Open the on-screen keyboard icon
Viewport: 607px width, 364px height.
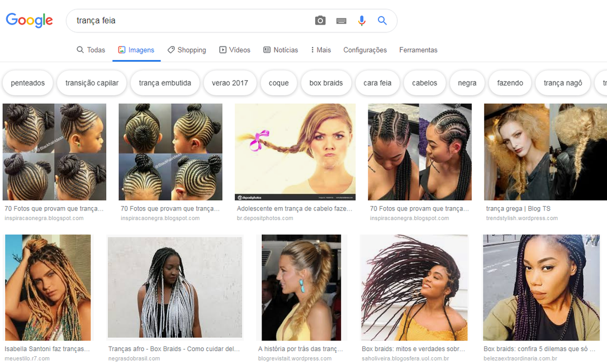coord(341,21)
